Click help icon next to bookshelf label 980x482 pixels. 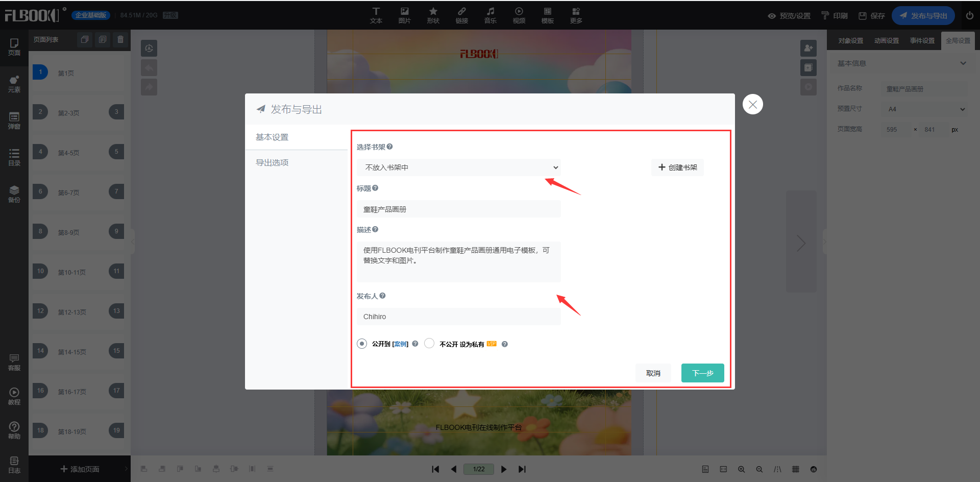(389, 147)
